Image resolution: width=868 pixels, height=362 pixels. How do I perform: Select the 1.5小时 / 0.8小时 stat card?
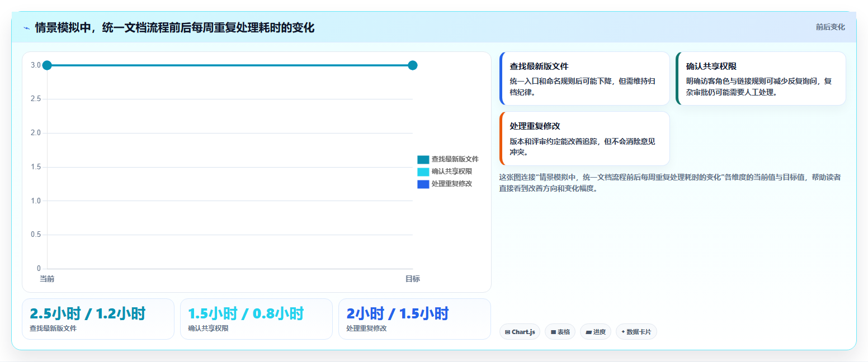pos(256,319)
